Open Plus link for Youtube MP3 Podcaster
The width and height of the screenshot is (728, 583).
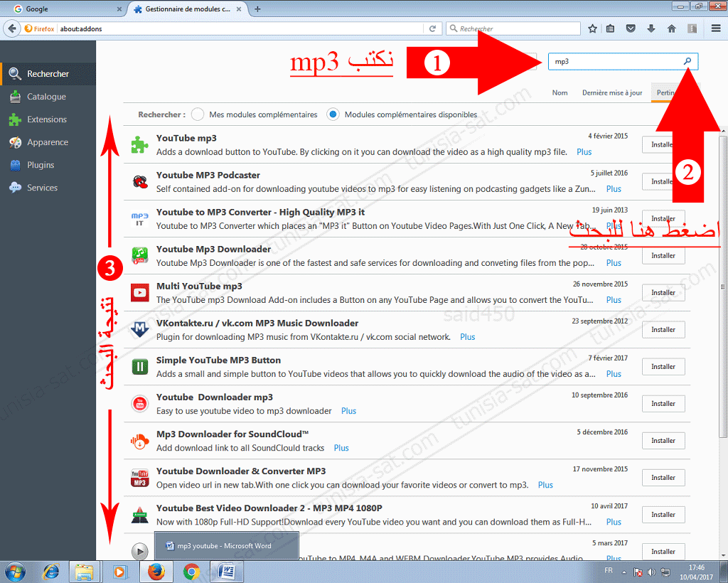tap(614, 189)
